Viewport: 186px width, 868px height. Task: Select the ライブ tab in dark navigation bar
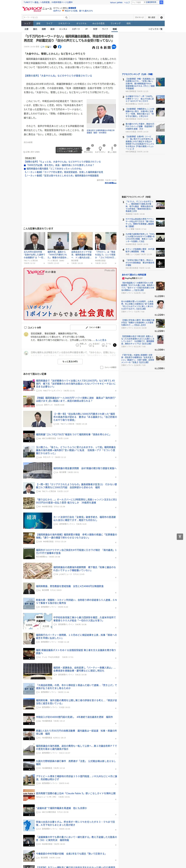tap(49, 24)
